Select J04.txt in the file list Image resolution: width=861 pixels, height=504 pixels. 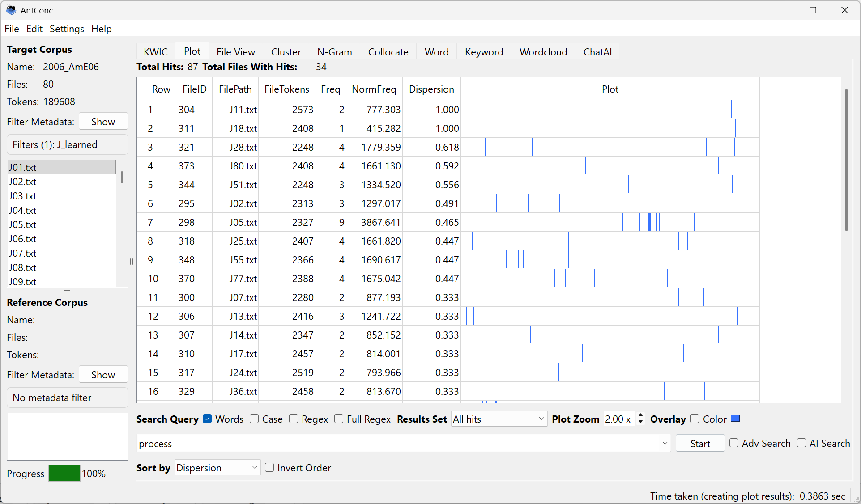coord(62,210)
